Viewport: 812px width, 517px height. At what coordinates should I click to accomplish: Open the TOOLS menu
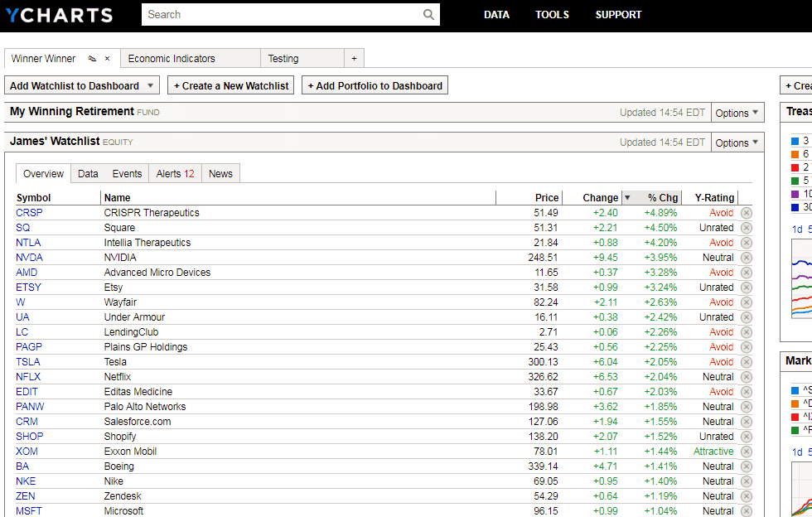[x=552, y=15]
